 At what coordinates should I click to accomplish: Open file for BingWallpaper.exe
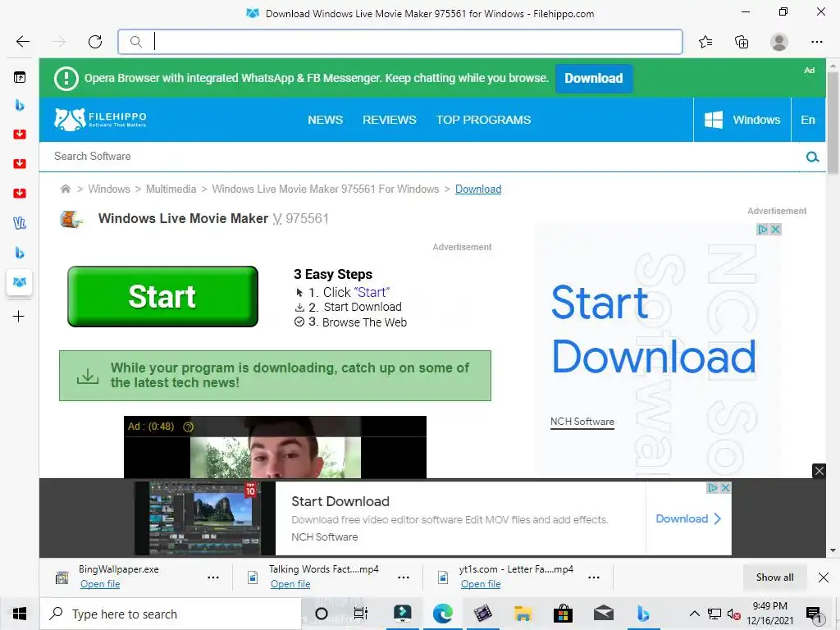pyautogui.click(x=100, y=584)
